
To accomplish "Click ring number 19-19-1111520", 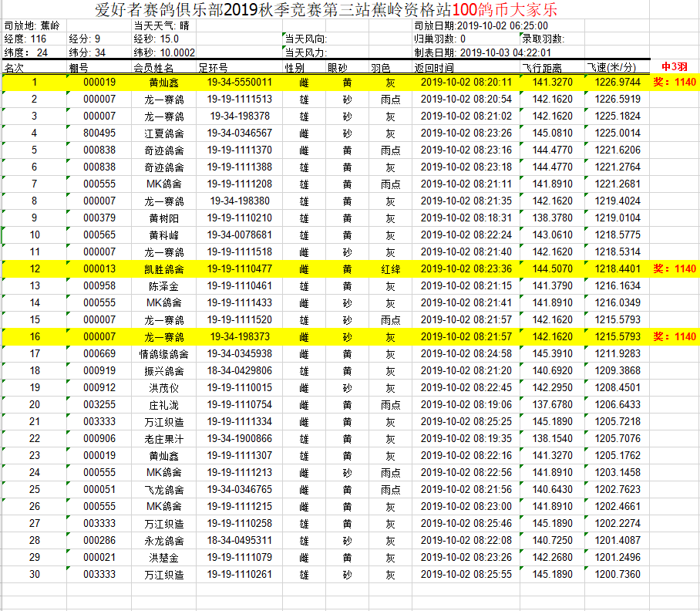I will pos(240,320).
